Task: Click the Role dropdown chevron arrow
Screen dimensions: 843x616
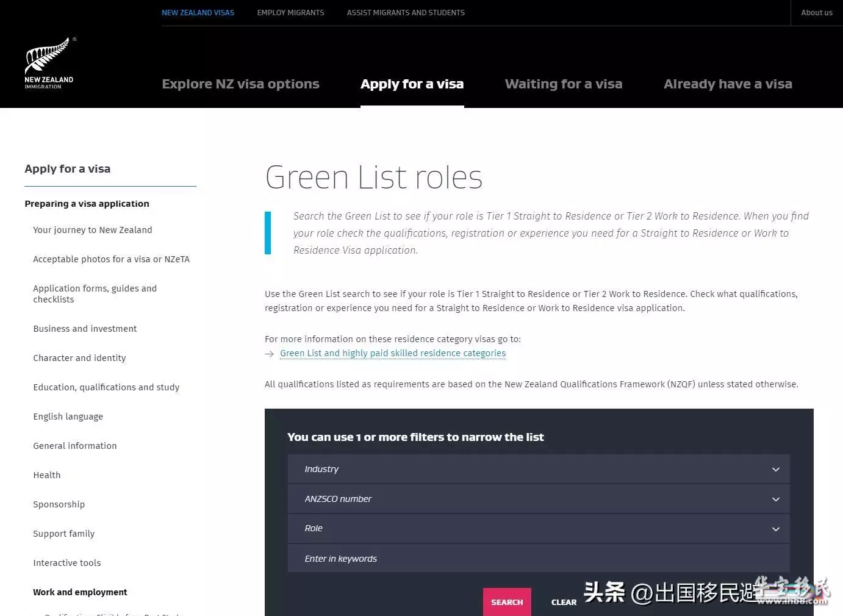Action: (776, 529)
